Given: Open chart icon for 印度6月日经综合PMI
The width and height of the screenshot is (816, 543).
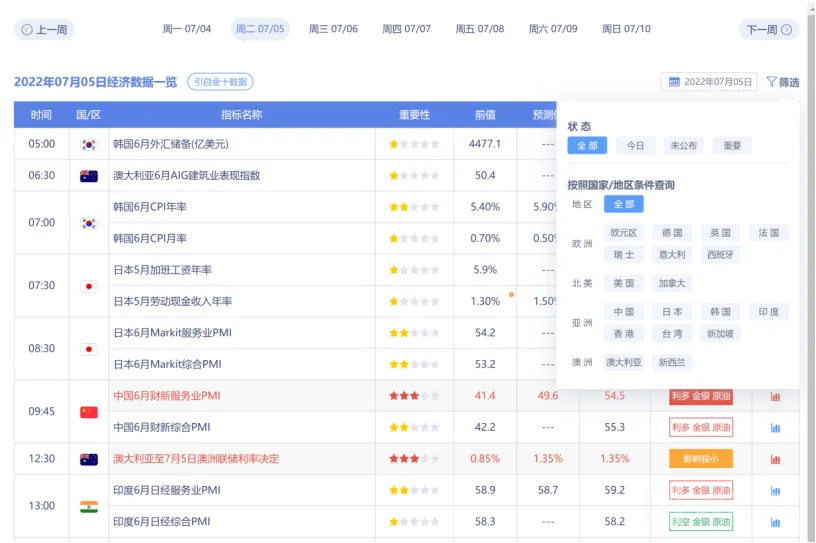Looking at the screenshot, I should [x=775, y=522].
